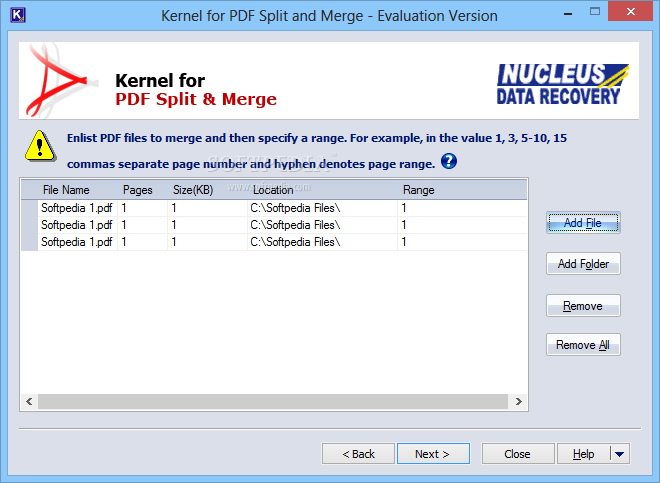The image size is (660, 483).
Task: Click the blue help question mark icon
Action: click(x=449, y=161)
